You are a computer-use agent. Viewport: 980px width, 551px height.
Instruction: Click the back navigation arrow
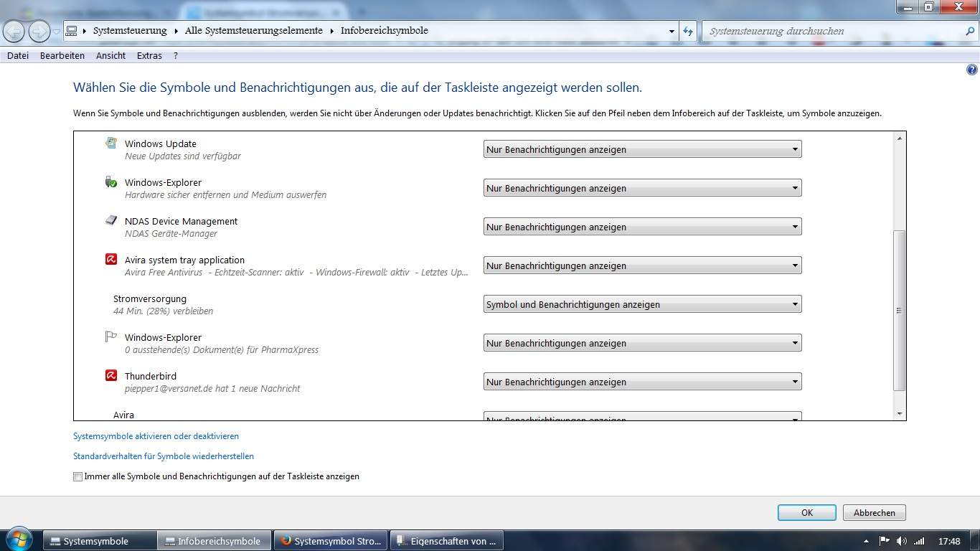click(13, 31)
